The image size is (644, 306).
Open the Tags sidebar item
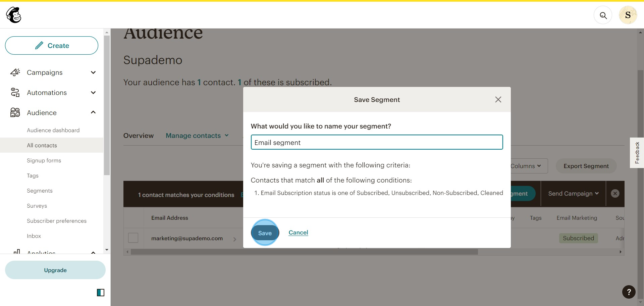(33, 175)
